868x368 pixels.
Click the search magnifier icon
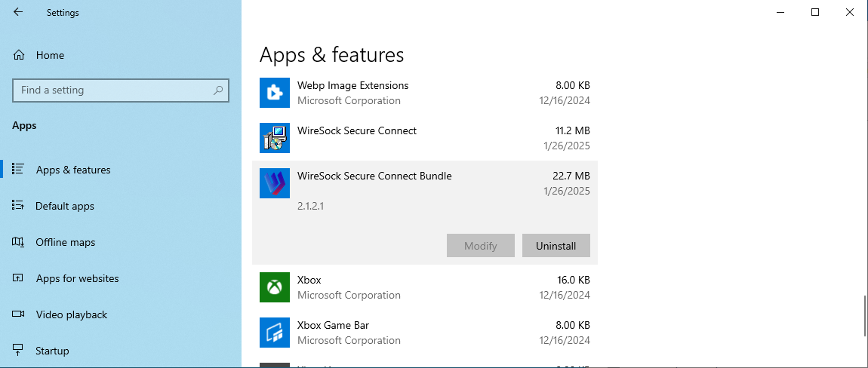coord(218,90)
